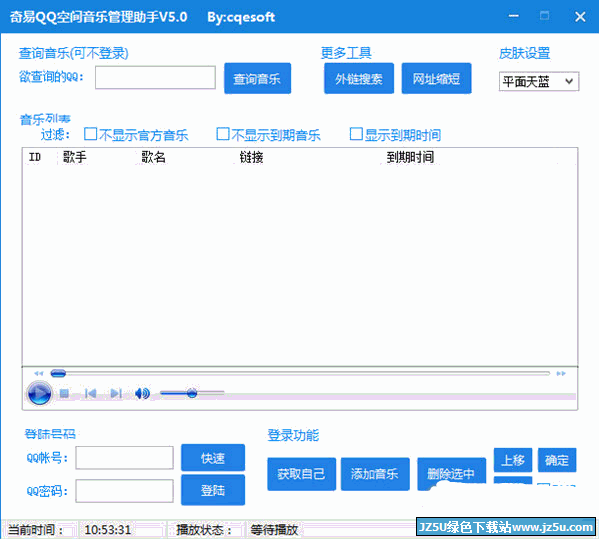Click the blue play button
The width and height of the screenshot is (599, 539).
[39, 393]
